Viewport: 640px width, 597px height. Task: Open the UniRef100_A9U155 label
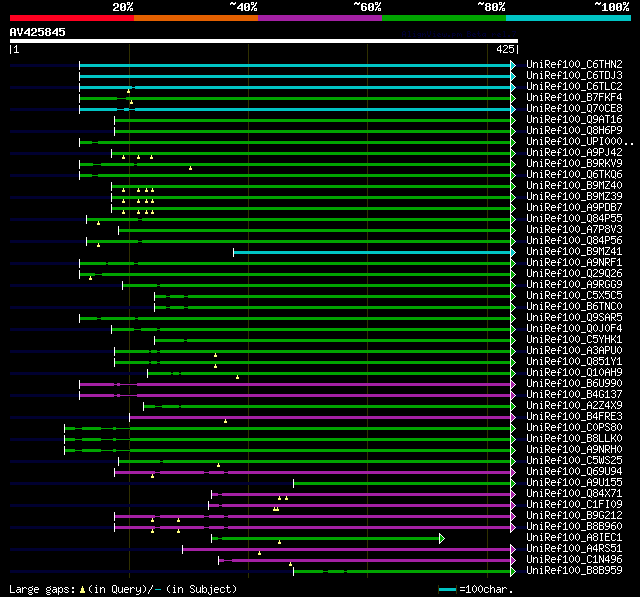[574, 483]
